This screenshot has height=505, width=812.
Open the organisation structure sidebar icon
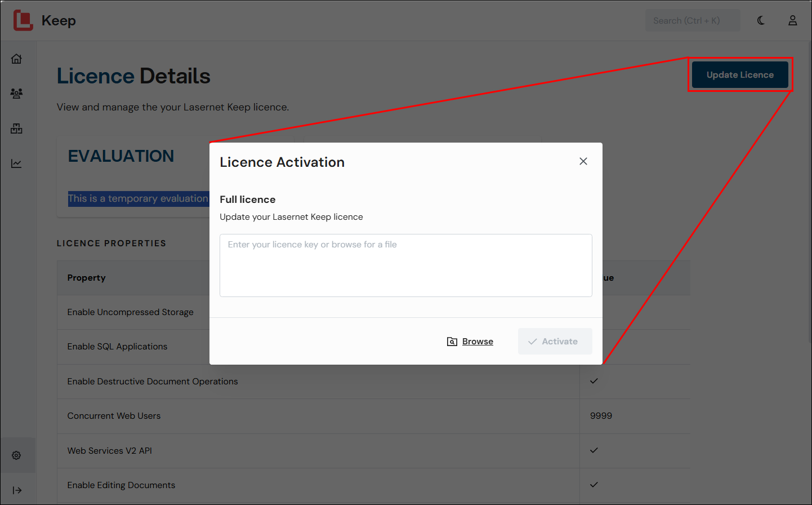point(16,129)
